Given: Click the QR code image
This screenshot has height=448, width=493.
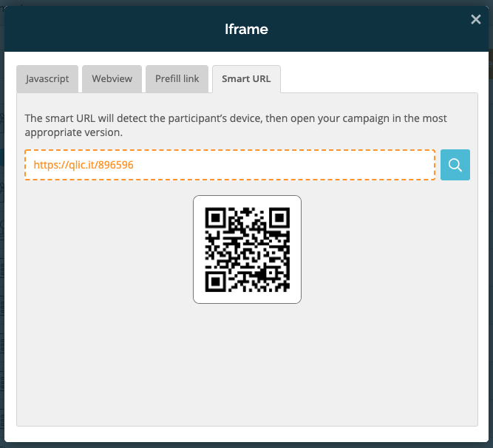Looking at the screenshot, I should click(247, 249).
